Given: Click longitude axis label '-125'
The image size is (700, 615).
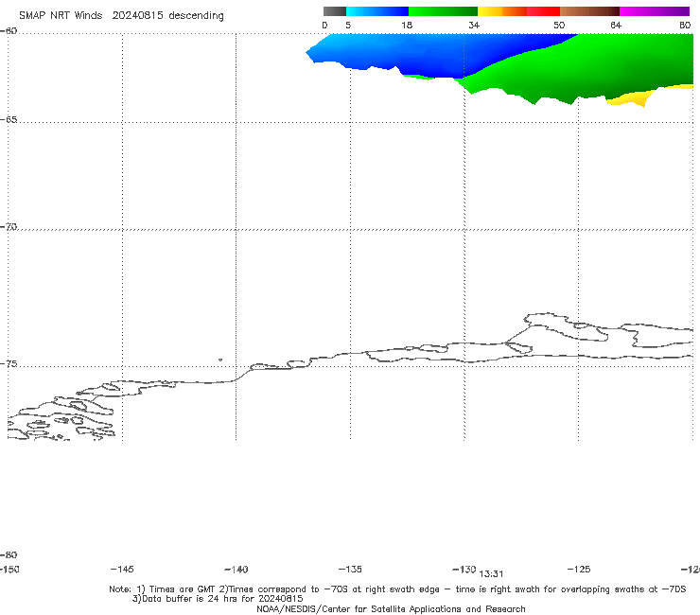Looking at the screenshot, I should (x=579, y=569).
